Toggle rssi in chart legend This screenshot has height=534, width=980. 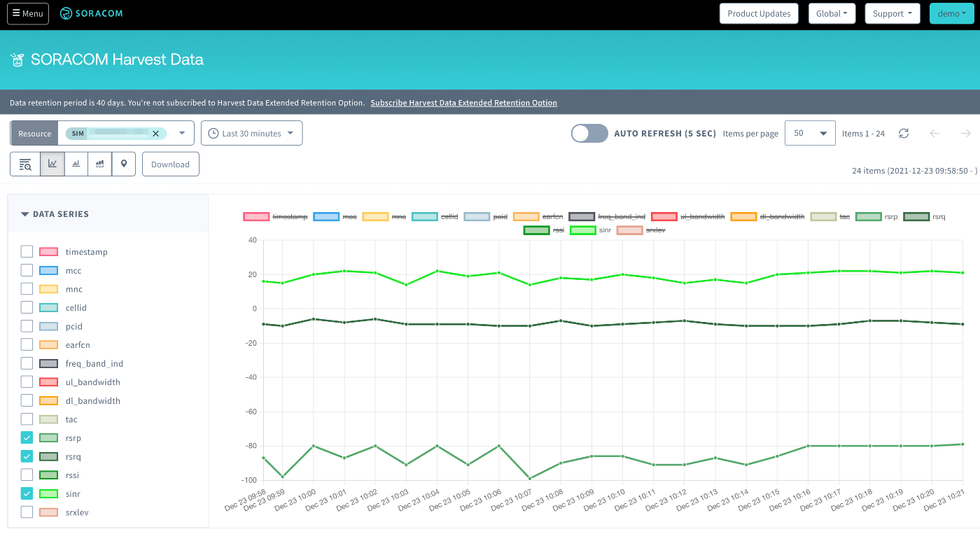[545, 230]
